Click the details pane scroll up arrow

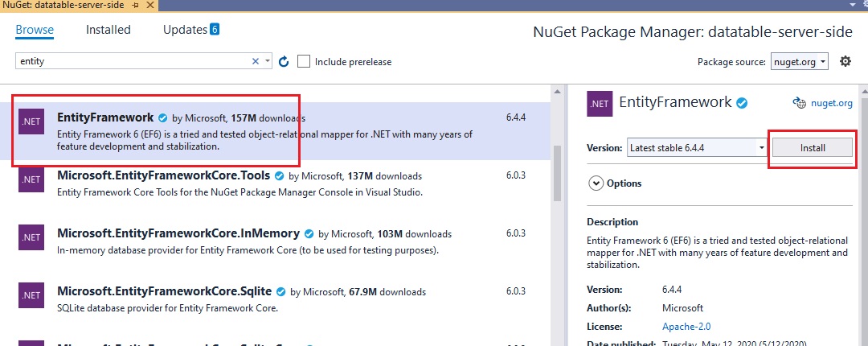(x=863, y=91)
